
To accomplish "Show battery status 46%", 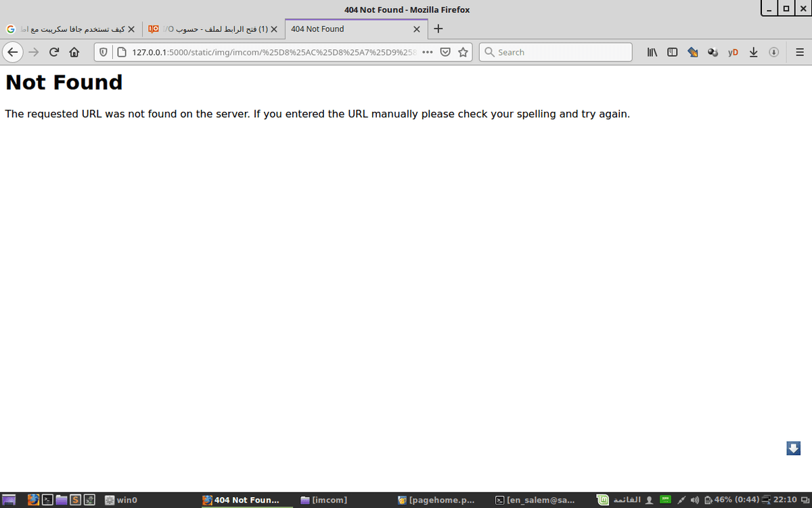I will click(x=731, y=500).
